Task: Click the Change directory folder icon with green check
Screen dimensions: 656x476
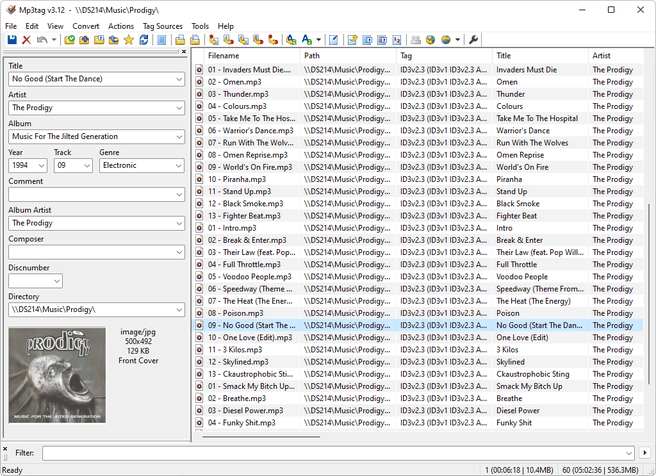Action: 69,40
